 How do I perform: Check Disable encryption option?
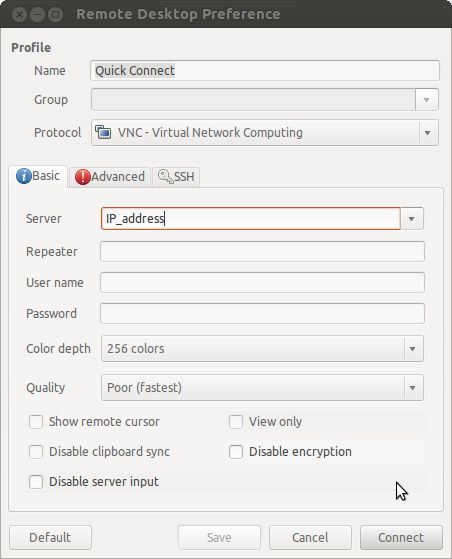tap(236, 452)
